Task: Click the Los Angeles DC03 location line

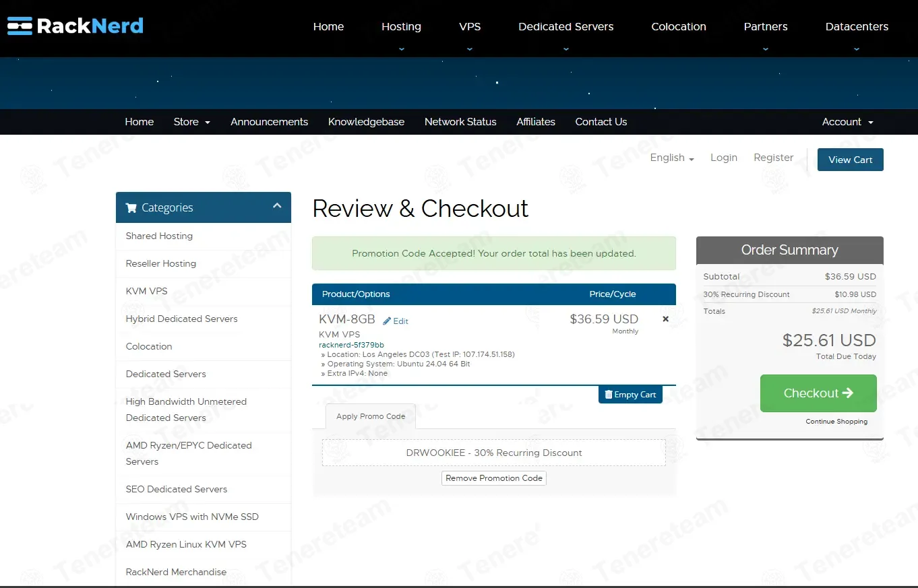Action: tap(418, 354)
